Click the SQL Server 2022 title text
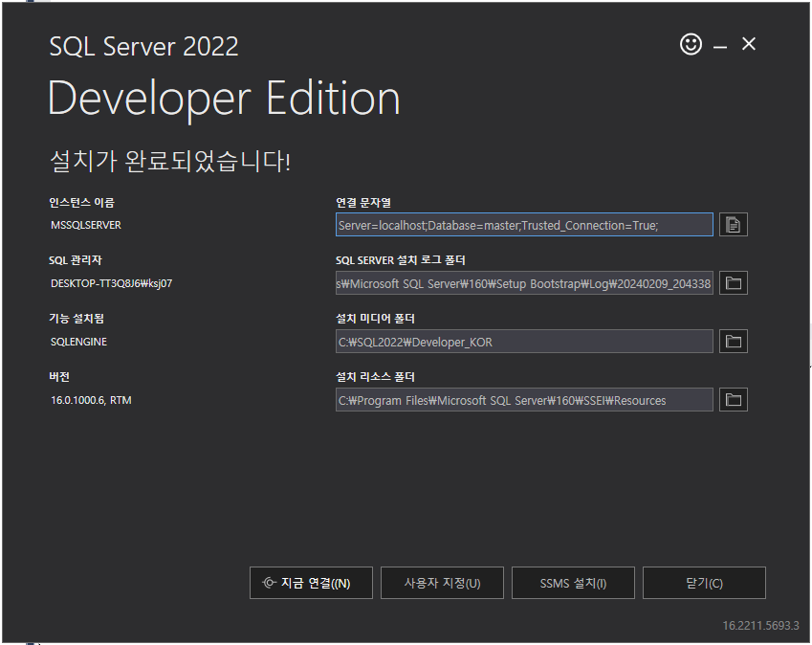The height and width of the screenshot is (645, 812). (143, 47)
